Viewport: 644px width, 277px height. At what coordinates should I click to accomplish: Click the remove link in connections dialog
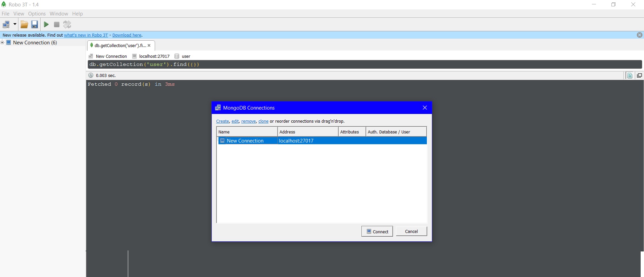point(249,121)
